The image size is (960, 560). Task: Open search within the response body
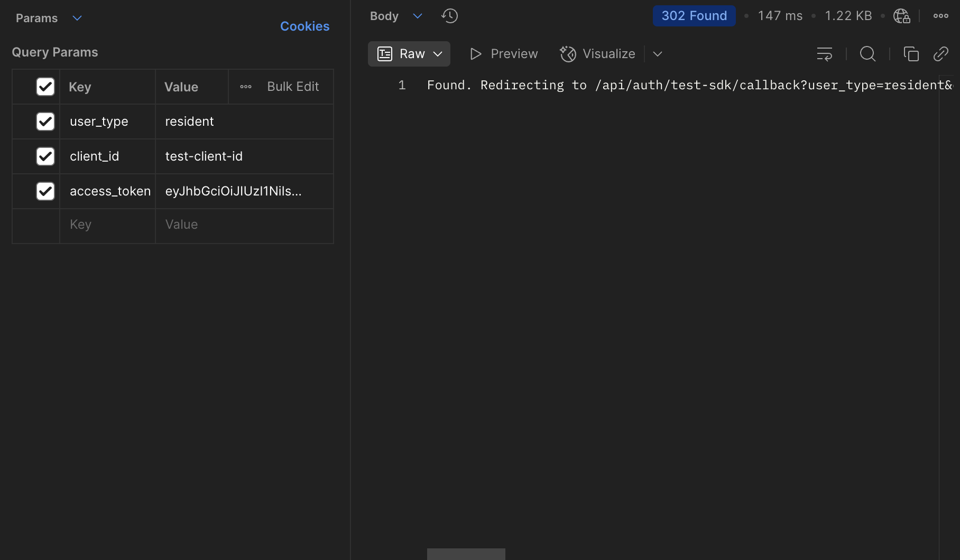(867, 53)
